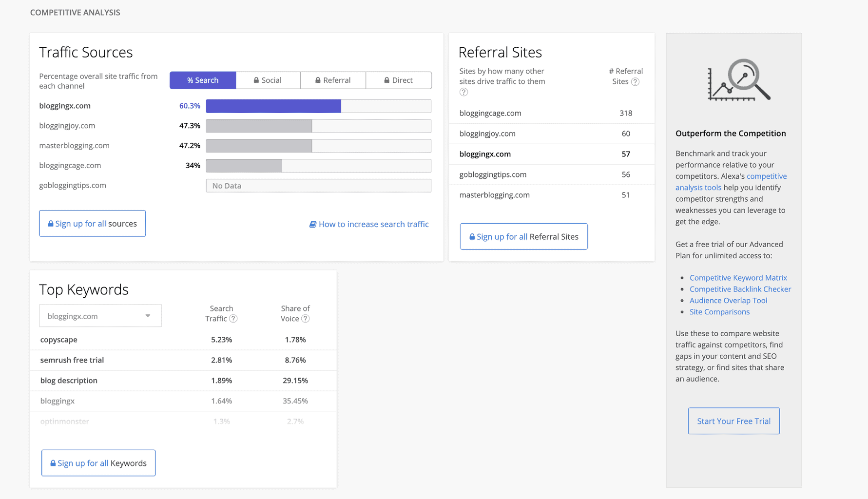Click the copyscape keyword row
The width and height of the screenshot is (868, 499).
point(183,340)
